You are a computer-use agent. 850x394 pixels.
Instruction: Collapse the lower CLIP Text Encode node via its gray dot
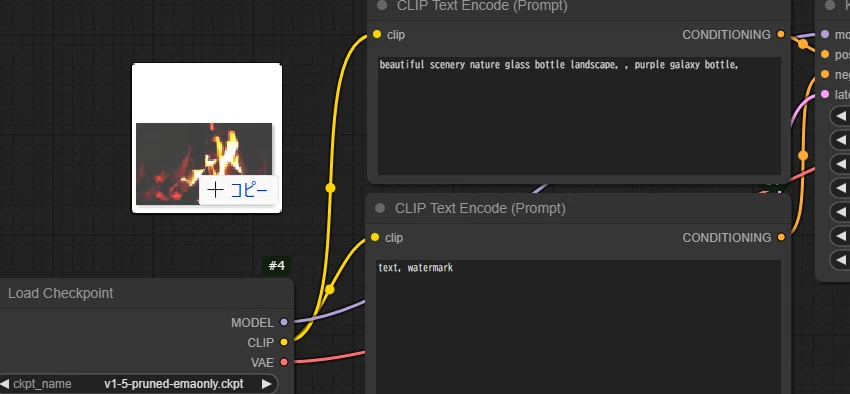[380, 208]
